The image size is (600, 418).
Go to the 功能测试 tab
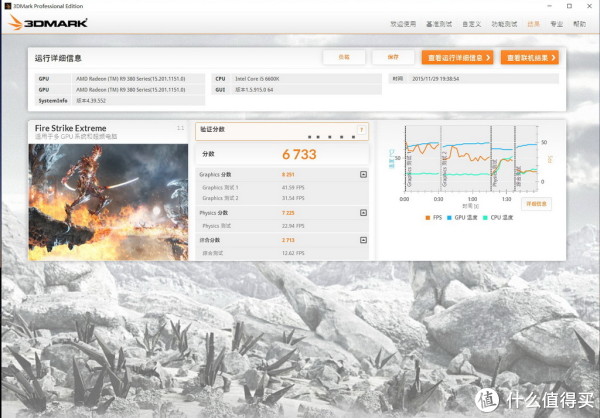504,24
